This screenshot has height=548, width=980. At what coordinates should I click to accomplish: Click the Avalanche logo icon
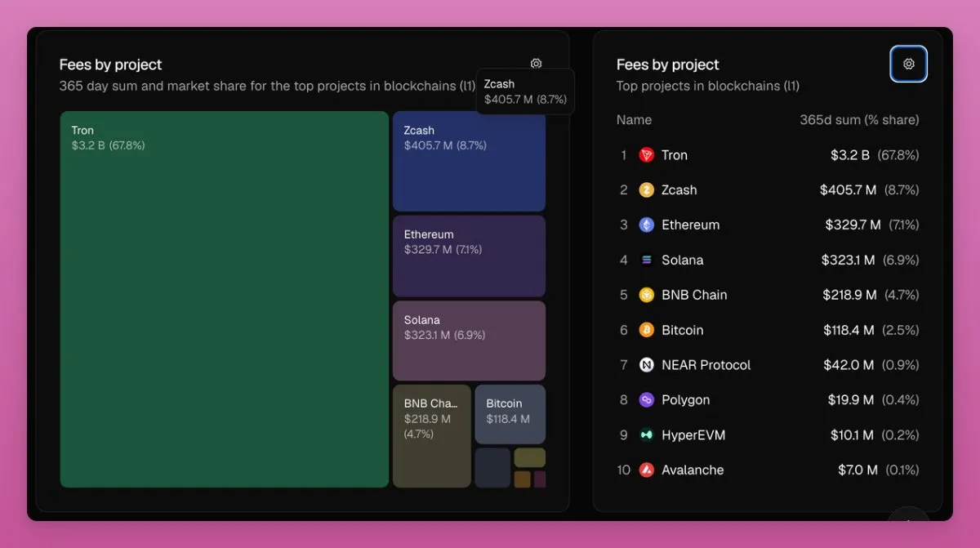tap(647, 470)
